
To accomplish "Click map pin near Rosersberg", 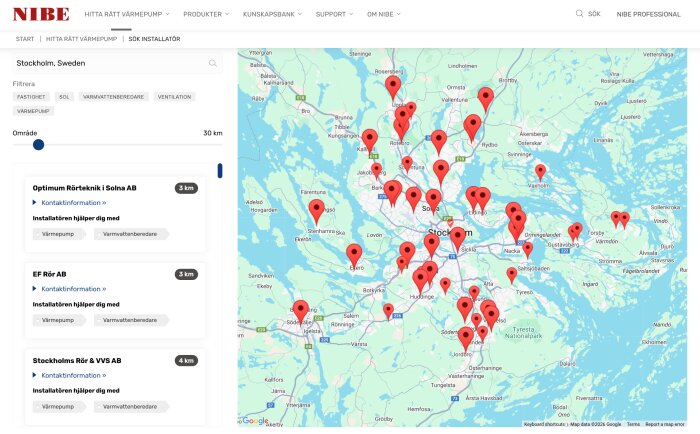I will click(393, 87).
